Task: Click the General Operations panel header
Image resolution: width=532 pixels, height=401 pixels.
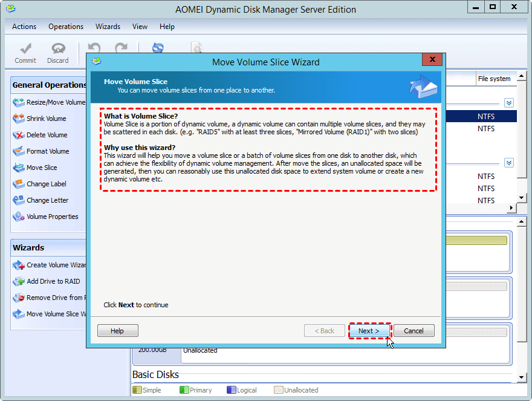Action: pyautogui.click(x=48, y=85)
